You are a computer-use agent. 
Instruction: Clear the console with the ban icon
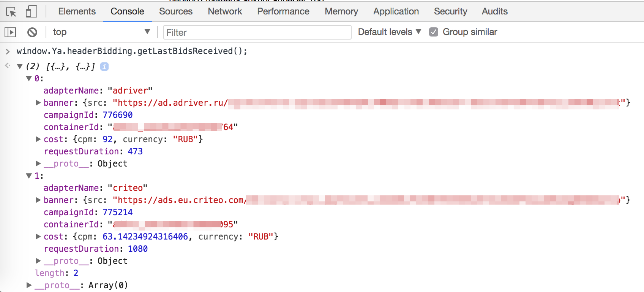point(32,32)
